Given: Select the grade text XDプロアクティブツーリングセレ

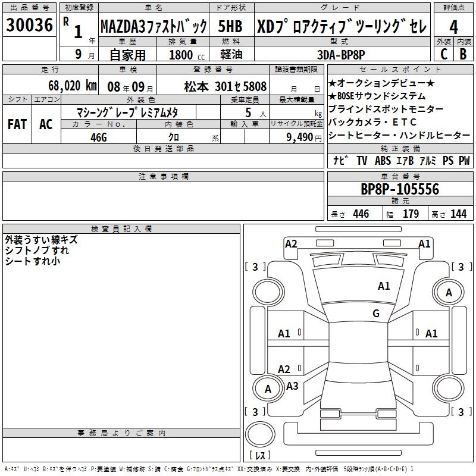Looking at the screenshot, I should click(342, 27).
